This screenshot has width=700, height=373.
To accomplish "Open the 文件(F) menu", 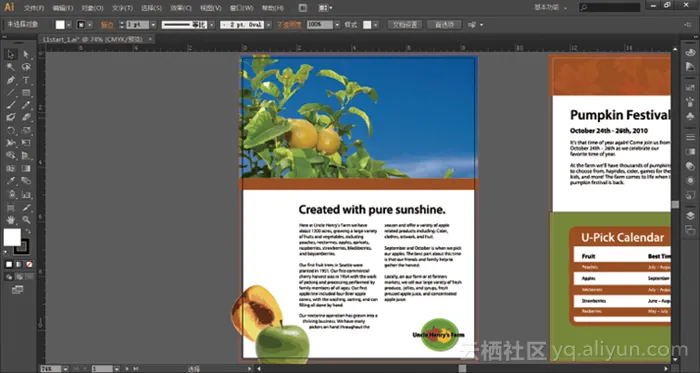I will (34, 8).
